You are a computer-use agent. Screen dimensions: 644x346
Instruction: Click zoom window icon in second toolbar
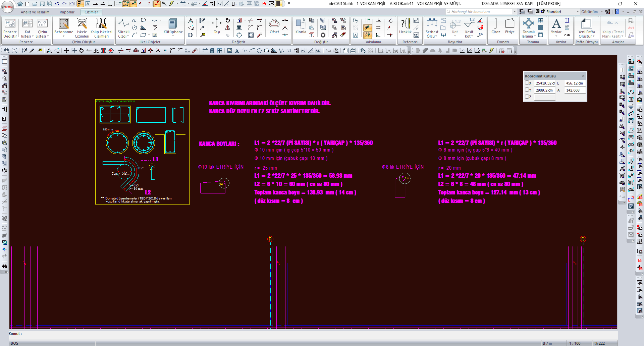14,51
